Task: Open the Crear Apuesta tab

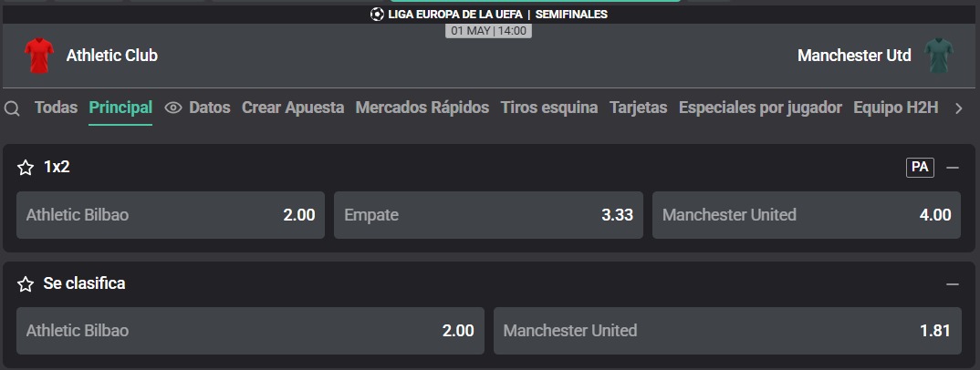Action: coord(293,108)
